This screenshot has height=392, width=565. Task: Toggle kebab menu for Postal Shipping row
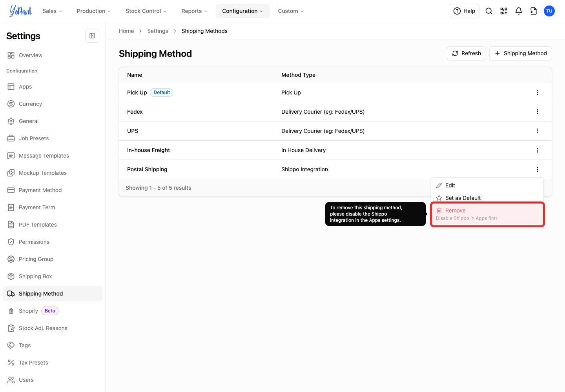click(x=538, y=169)
